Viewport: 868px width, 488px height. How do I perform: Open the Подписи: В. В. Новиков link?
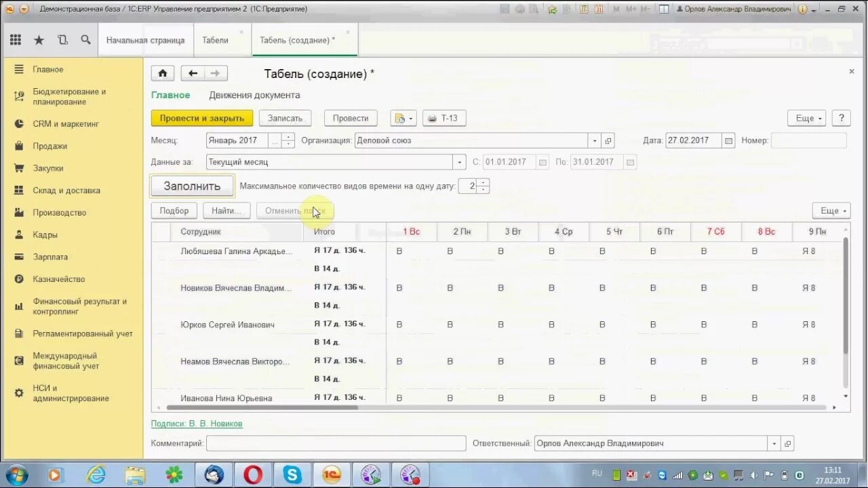tap(197, 424)
